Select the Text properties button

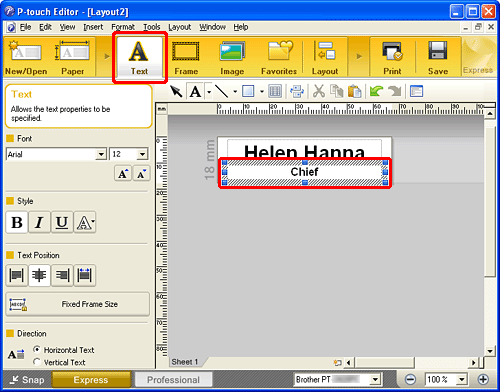click(x=139, y=57)
